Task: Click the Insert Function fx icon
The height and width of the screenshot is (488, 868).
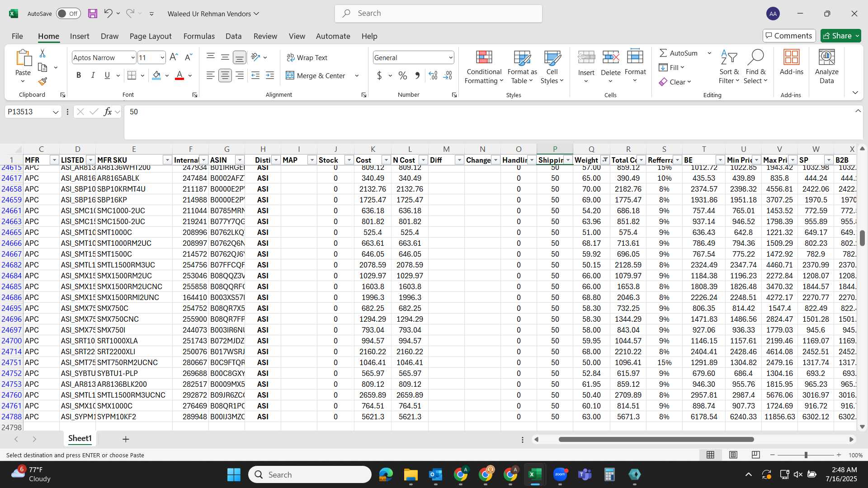Action: (108, 112)
